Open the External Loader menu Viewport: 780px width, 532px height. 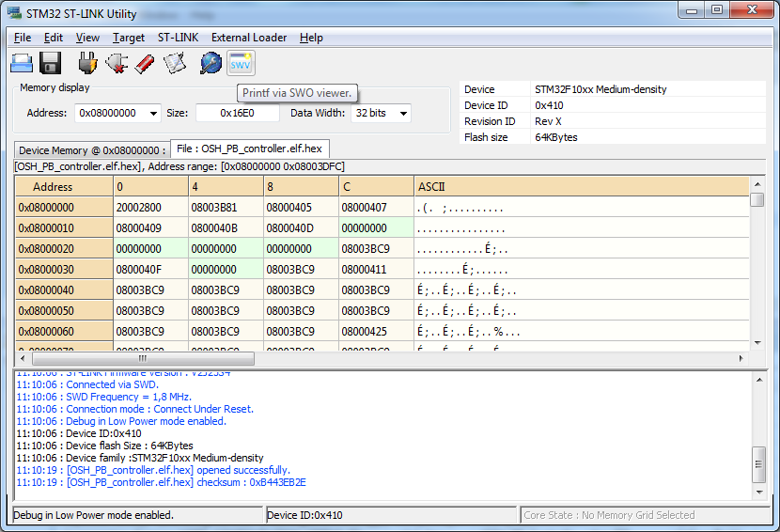[x=249, y=38]
